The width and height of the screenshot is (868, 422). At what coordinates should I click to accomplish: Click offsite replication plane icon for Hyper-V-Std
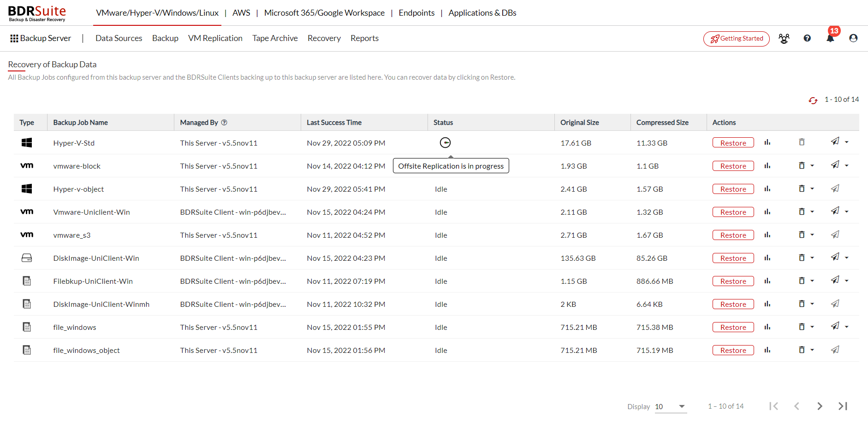coord(835,141)
